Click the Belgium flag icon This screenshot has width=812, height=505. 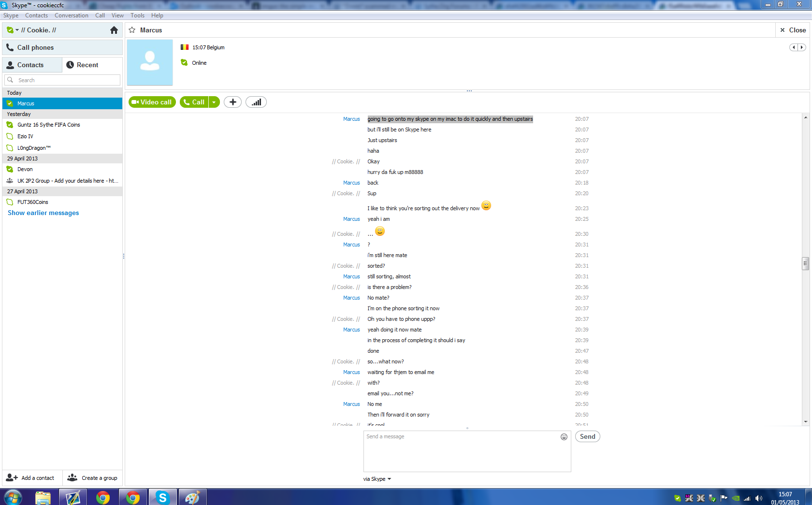point(185,47)
